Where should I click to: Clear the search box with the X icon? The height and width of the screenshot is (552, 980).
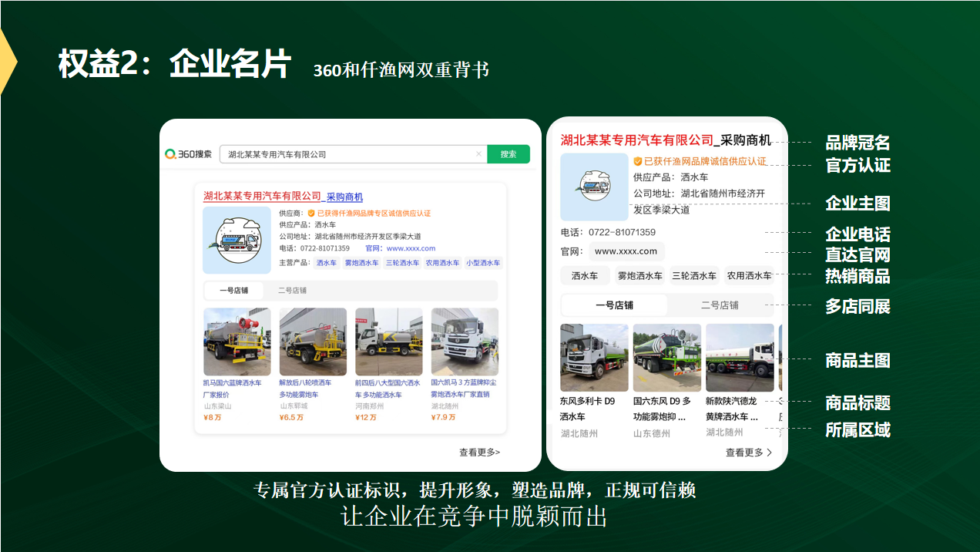[478, 154]
